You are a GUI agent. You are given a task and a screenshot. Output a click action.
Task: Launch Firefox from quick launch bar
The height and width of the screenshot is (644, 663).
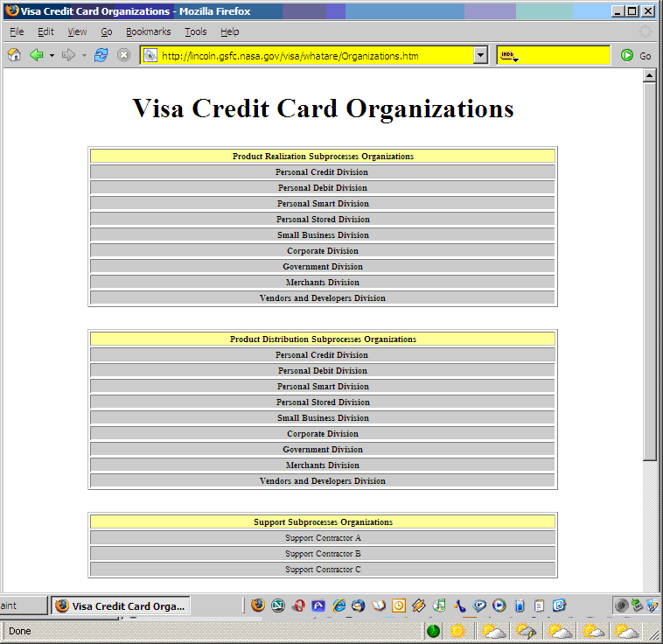[258, 605]
